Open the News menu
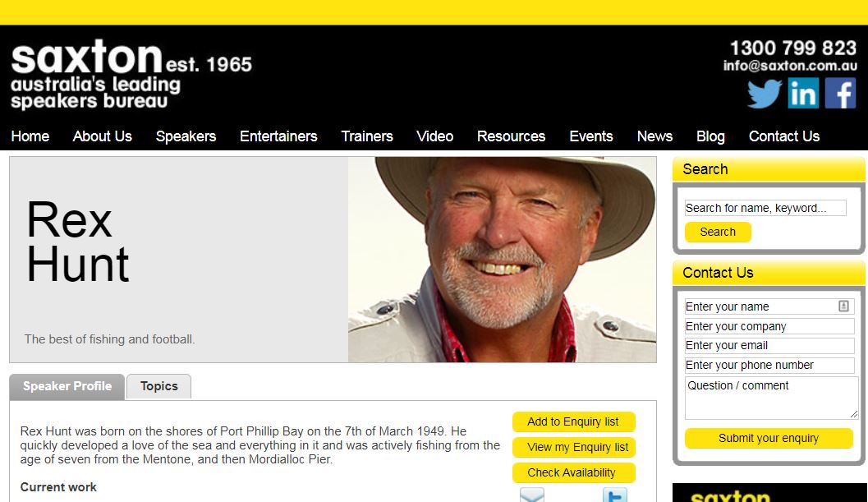 pyautogui.click(x=654, y=136)
